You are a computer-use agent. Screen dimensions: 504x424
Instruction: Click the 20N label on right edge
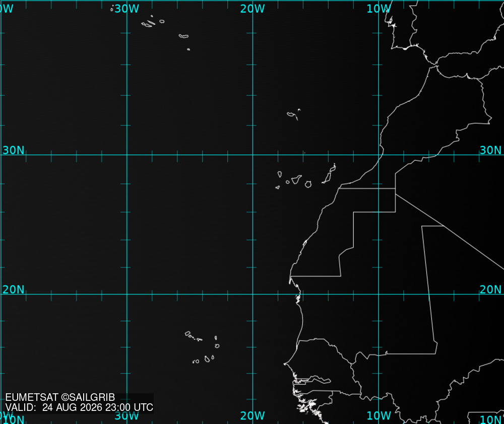(x=490, y=290)
